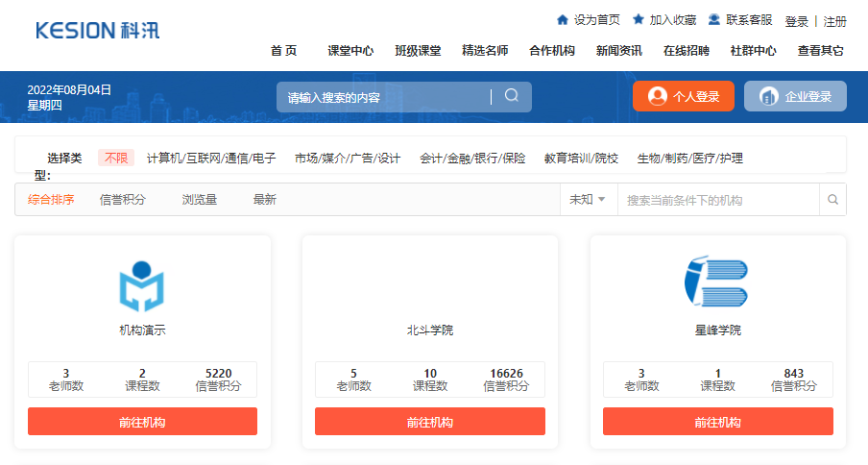Click 前往机构 under 北斗学院

pos(430,422)
